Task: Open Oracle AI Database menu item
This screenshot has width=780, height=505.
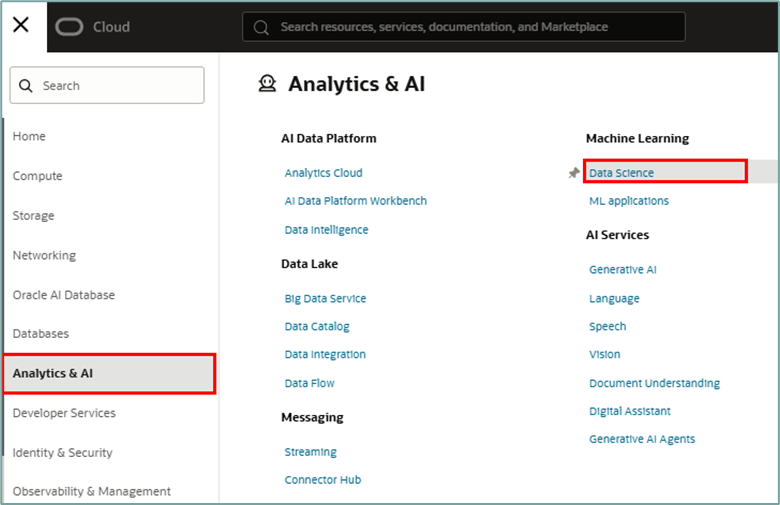Action: pos(64,295)
